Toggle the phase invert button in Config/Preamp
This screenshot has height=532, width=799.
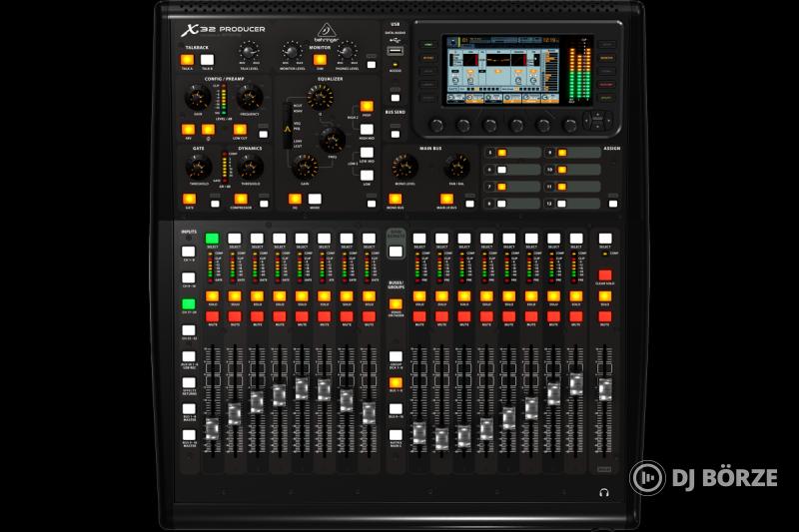click(x=208, y=130)
